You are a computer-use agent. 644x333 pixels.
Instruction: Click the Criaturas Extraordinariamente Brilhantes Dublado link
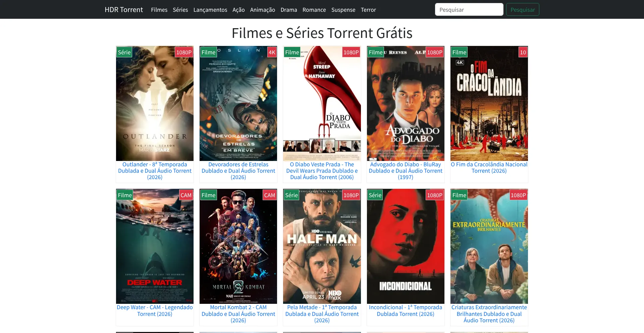(489, 314)
